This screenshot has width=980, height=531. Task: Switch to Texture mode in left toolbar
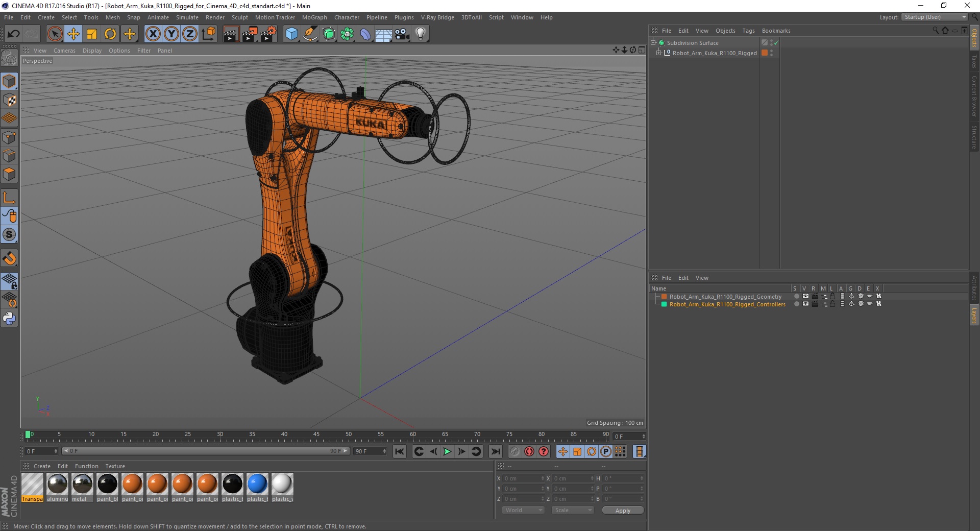point(9,100)
